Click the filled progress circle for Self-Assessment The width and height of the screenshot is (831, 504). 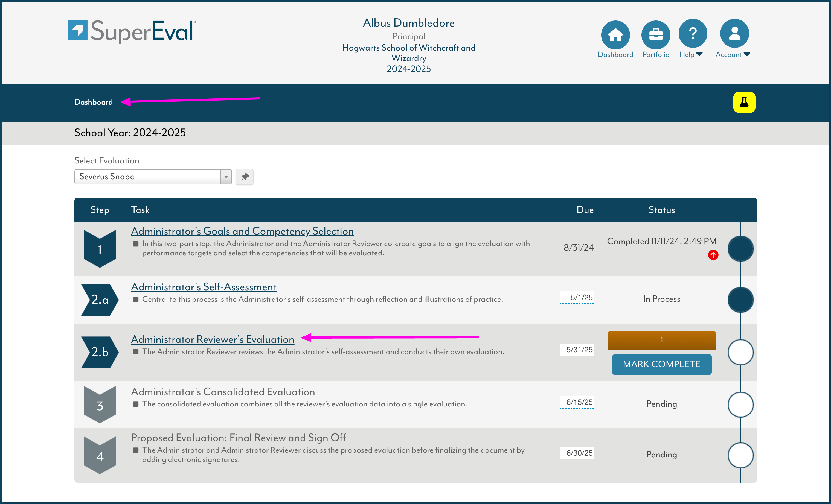tap(740, 300)
